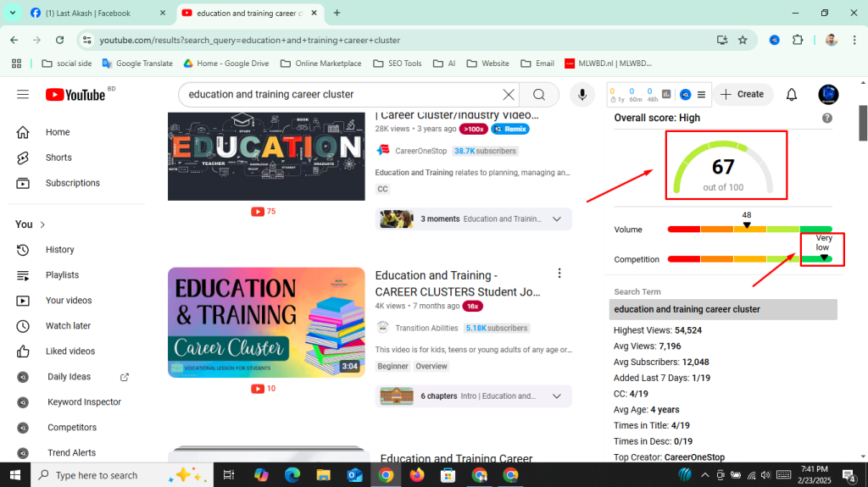Reload the page

[x=60, y=40]
